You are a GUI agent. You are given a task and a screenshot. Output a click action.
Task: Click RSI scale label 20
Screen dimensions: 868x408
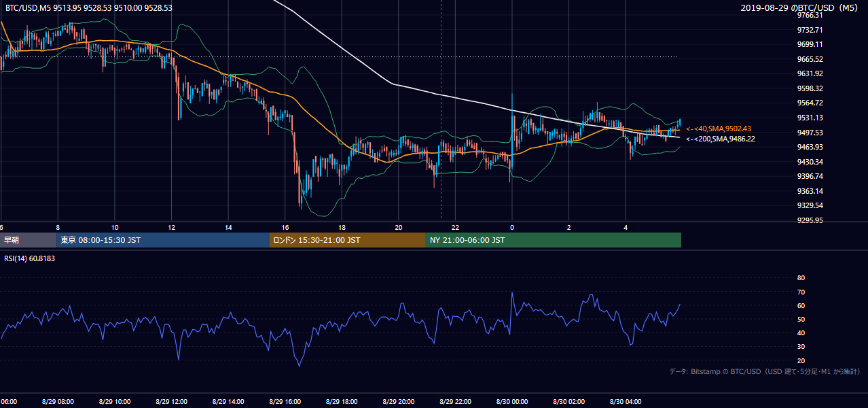801,360
